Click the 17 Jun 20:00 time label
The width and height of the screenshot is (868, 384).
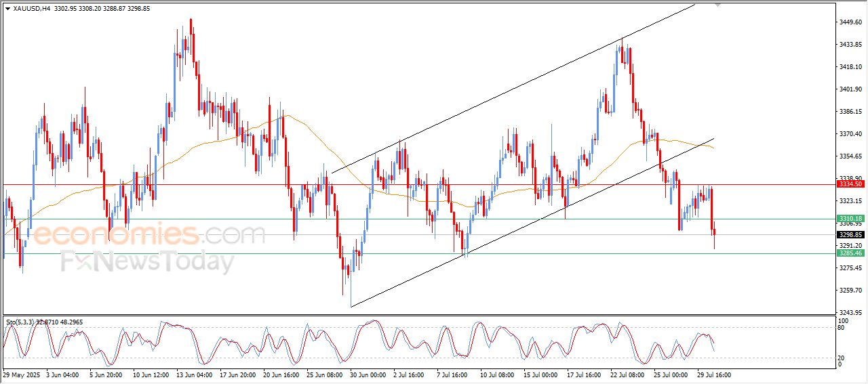coord(237,374)
